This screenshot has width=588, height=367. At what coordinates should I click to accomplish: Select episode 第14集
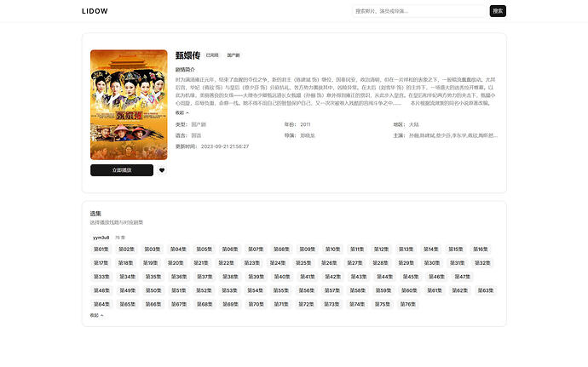click(x=431, y=249)
